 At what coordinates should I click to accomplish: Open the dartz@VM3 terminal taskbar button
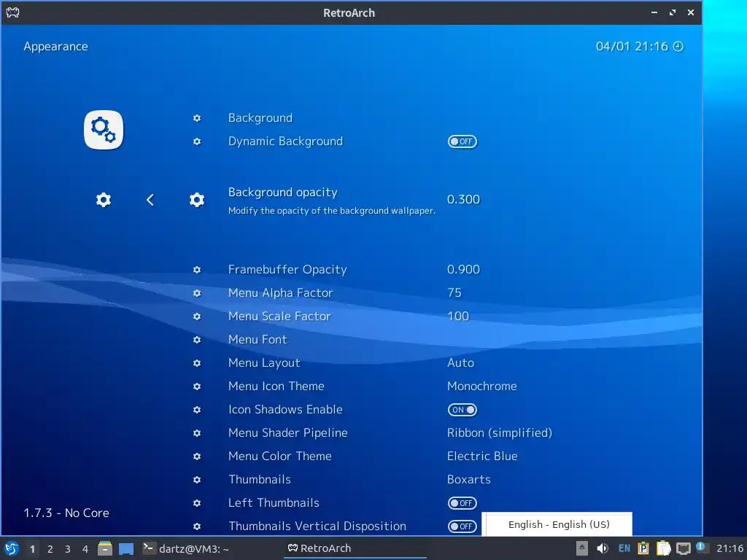click(x=186, y=548)
